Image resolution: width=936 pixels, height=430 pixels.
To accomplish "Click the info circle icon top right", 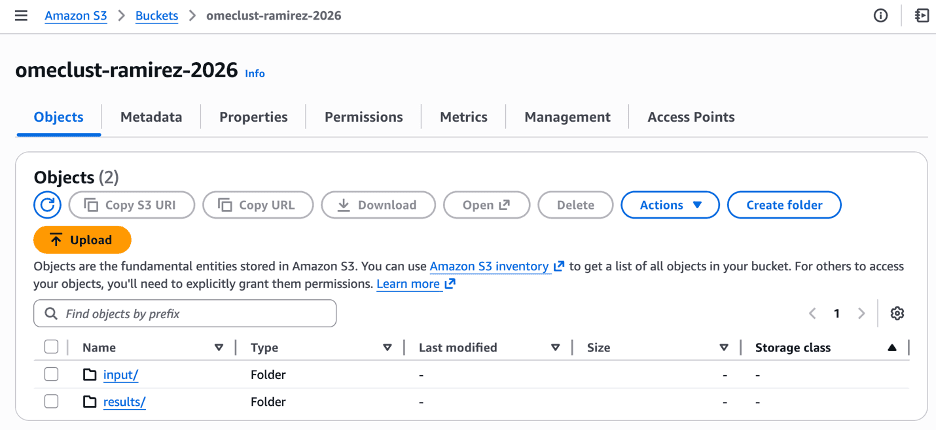I will click(881, 16).
